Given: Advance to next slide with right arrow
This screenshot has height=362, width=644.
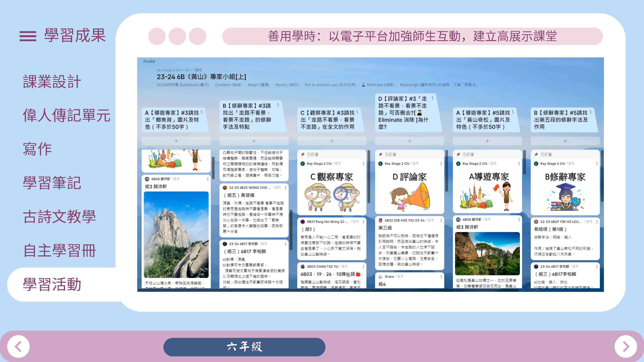Looking at the screenshot, I should click(x=626, y=347).
